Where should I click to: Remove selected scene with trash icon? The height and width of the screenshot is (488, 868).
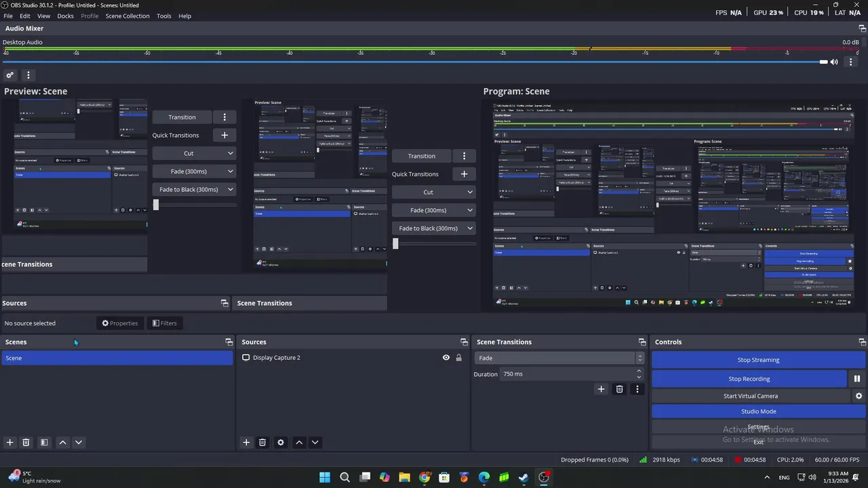[x=26, y=443]
